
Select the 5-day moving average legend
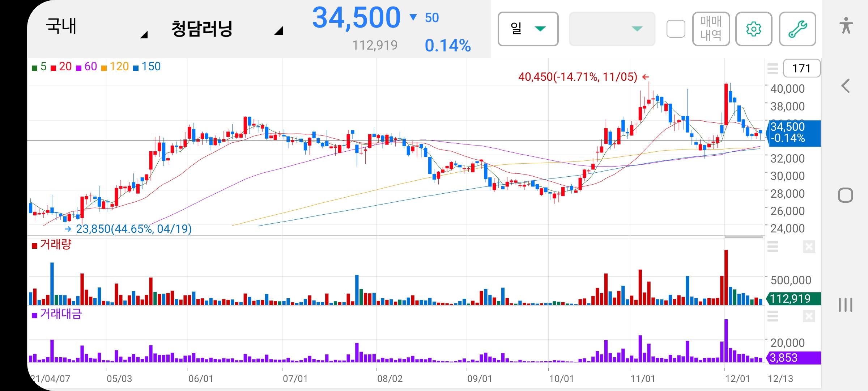click(39, 67)
